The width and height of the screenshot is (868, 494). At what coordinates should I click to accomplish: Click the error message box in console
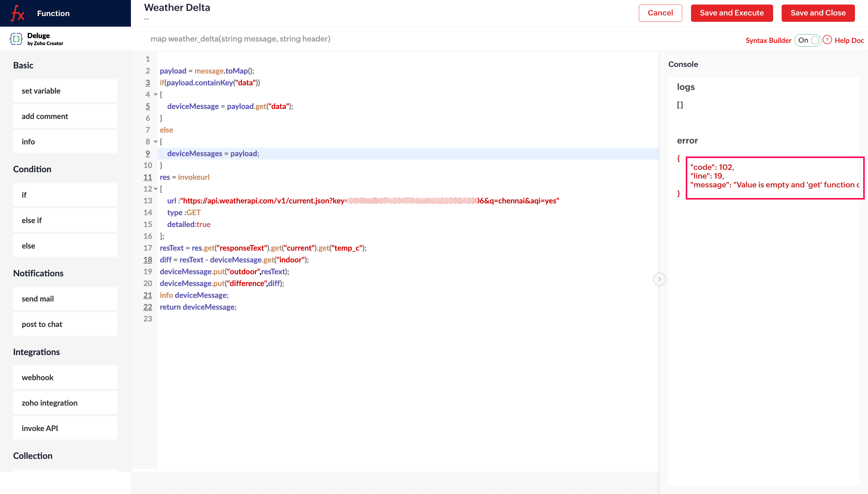coord(775,178)
